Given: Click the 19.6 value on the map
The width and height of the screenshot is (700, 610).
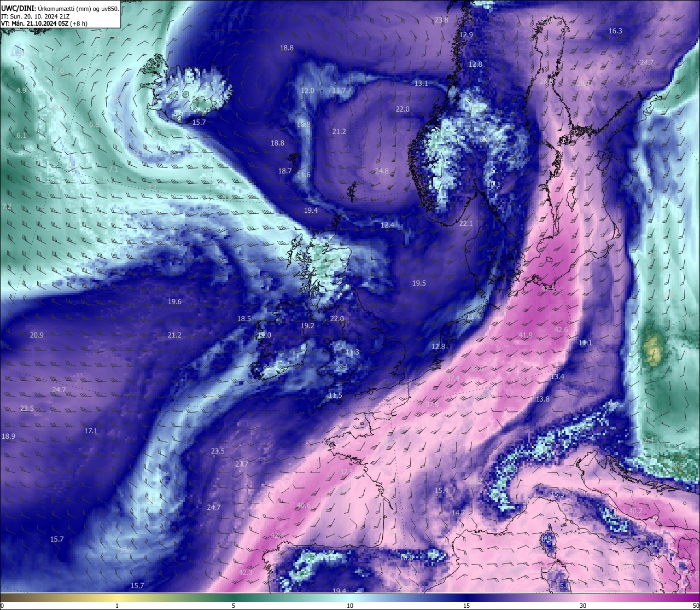Looking at the screenshot, I should (174, 302).
